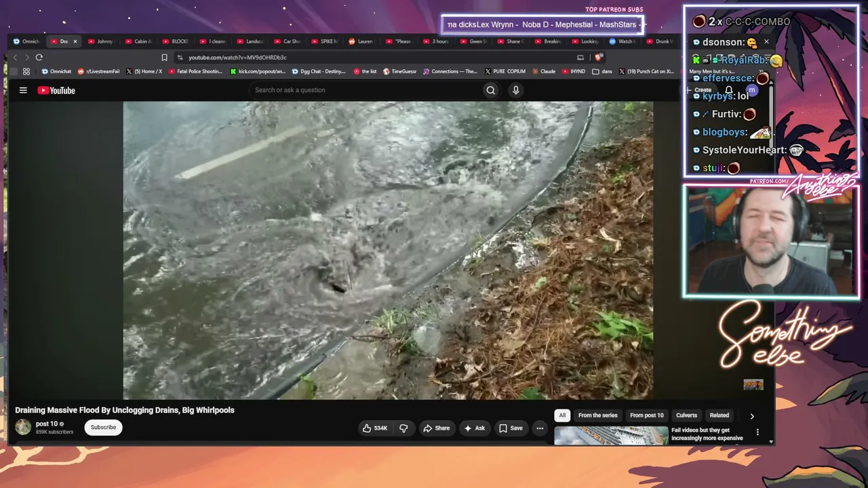
Task: Open the post 10 channel avatar
Action: 23,427
